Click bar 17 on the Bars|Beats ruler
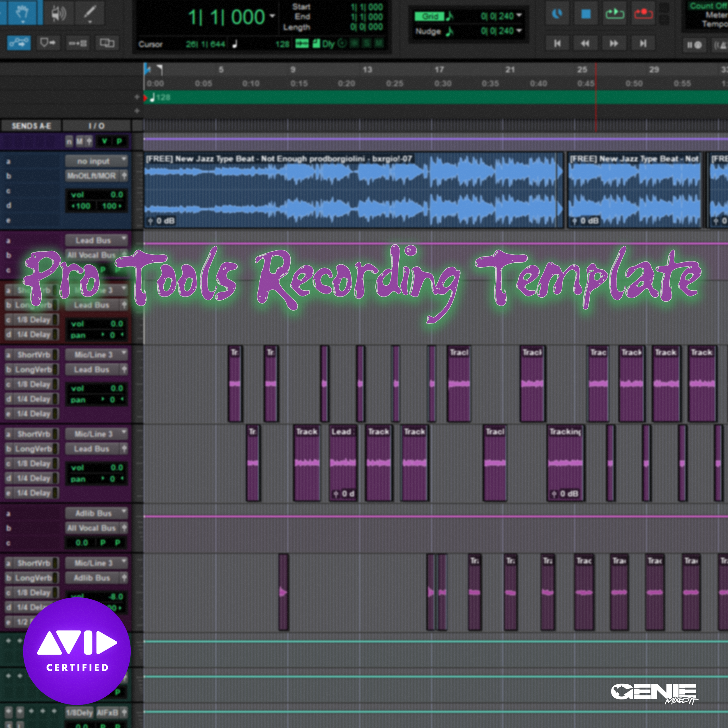Screen dimensions: 728x728 point(439,70)
